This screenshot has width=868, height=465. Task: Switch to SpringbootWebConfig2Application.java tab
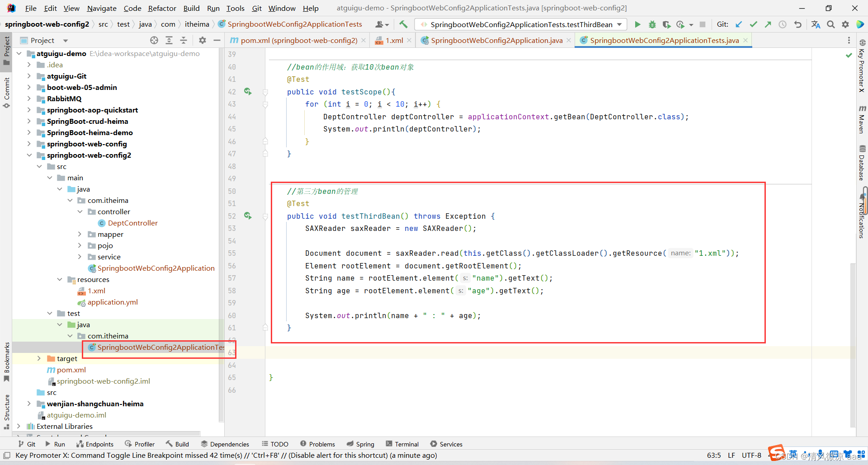496,40
